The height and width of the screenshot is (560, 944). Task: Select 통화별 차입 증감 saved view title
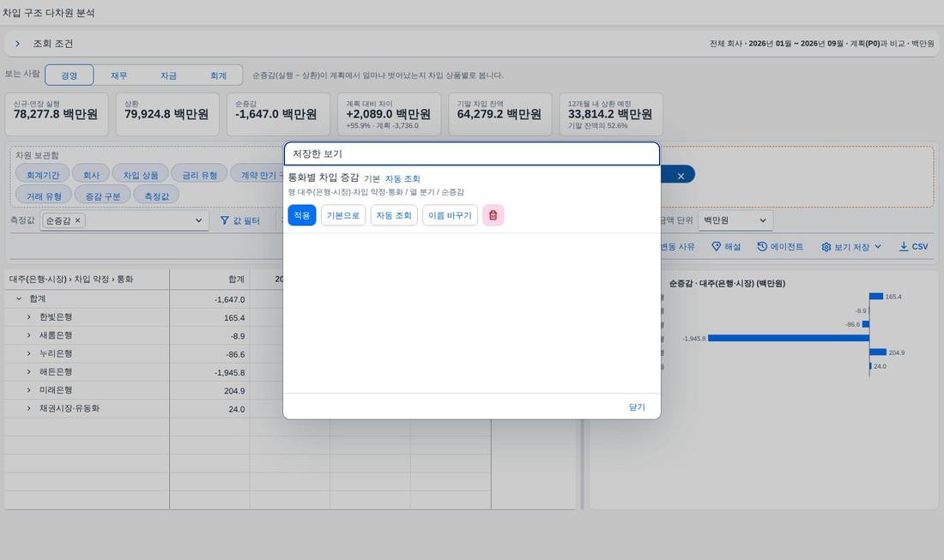tap(324, 178)
